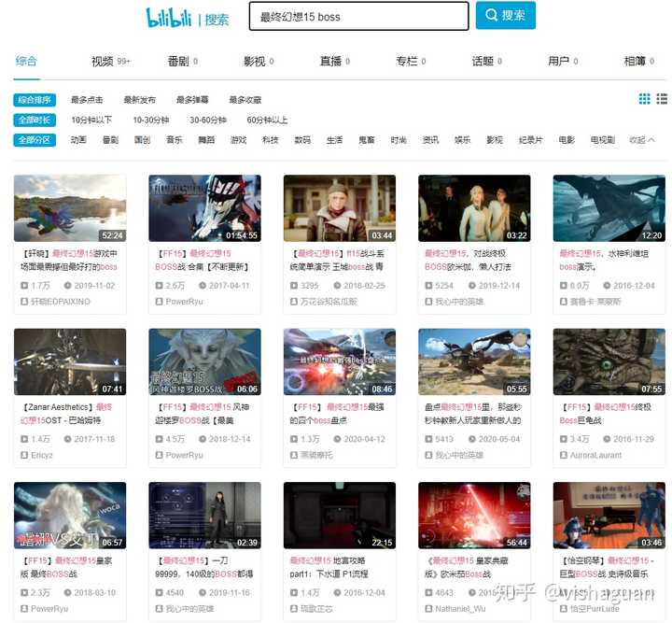Open the 03:44 video thumbnail
Screen dimensions: 672x623
point(340,208)
